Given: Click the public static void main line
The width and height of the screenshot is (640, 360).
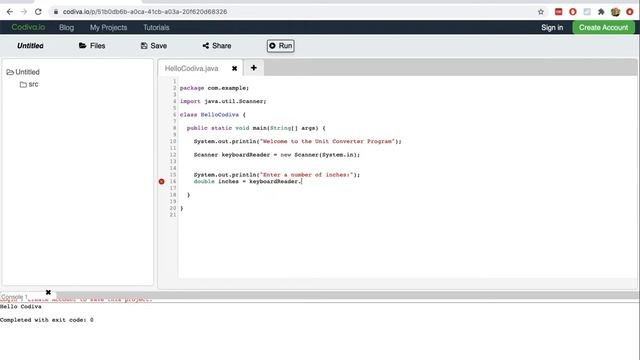Looking at the screenshot, I should (256, 128).
